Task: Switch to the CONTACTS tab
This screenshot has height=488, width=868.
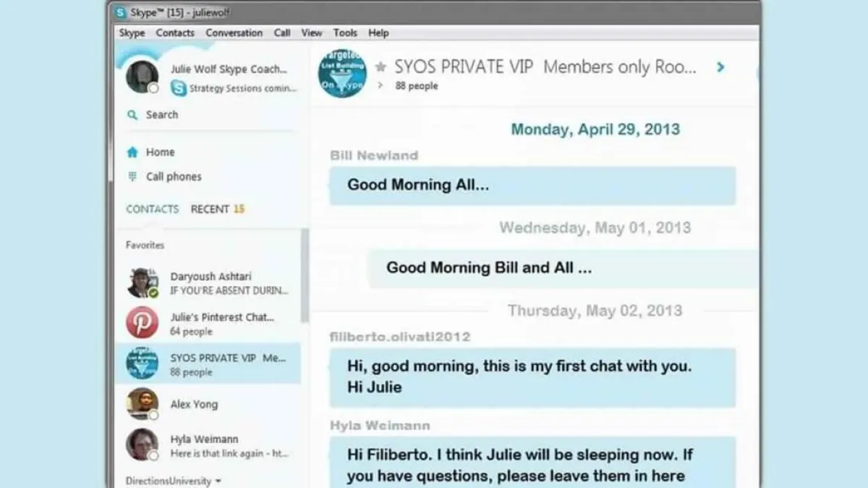Action: point(152,209)
